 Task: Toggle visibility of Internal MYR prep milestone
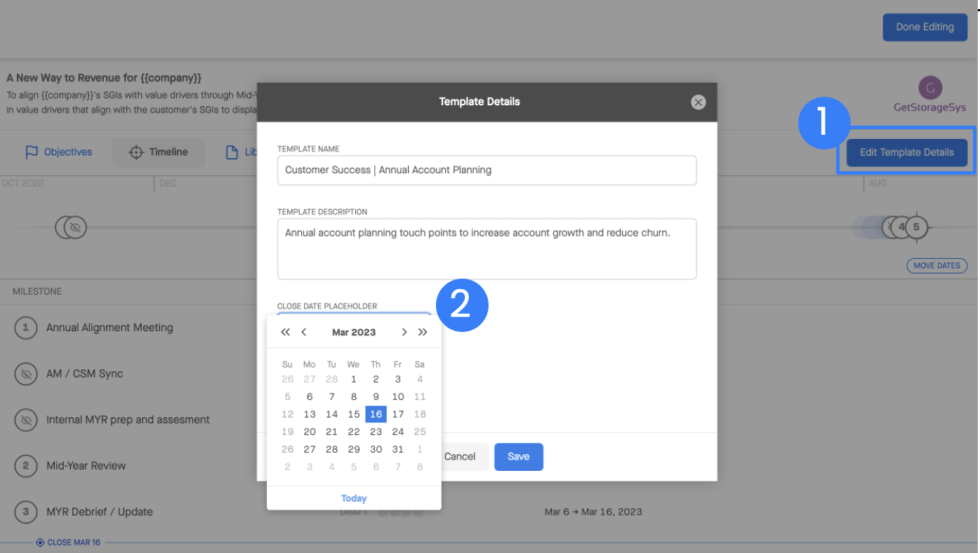[x=26, y=420]
